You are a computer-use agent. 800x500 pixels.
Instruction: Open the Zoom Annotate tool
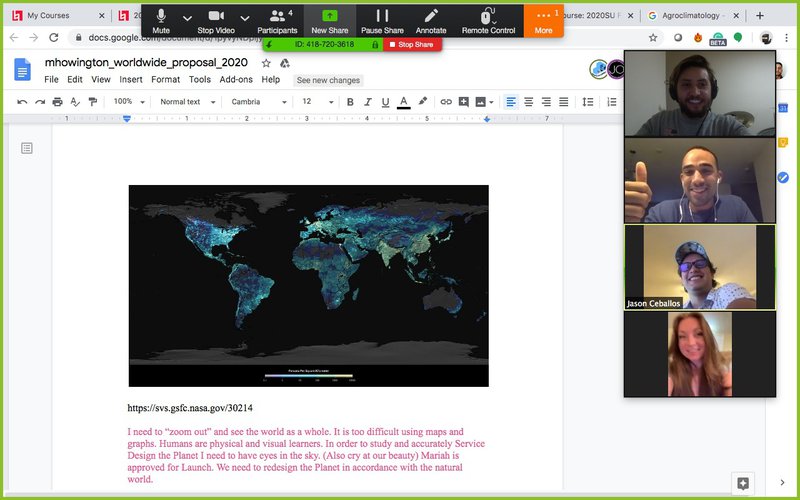431,20
